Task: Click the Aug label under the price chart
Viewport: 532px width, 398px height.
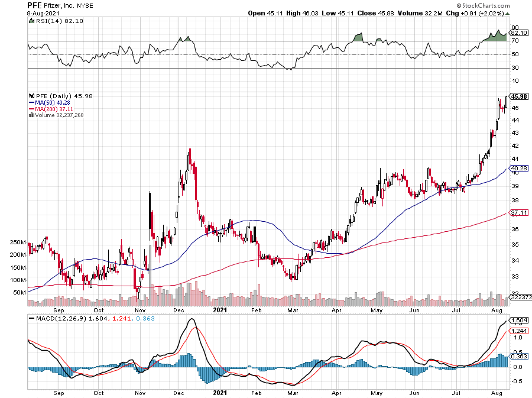Action: point(497,310)
